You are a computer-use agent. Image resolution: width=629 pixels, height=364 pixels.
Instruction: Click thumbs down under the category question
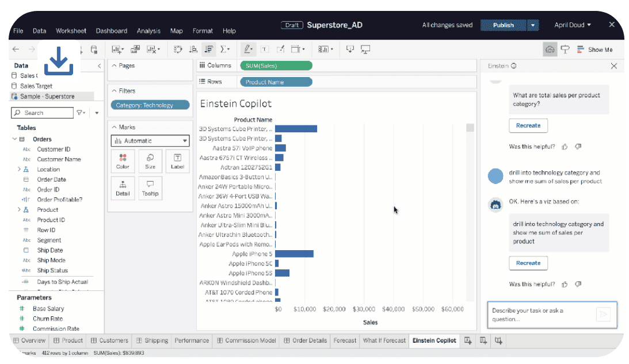click(x=578, y=147)
